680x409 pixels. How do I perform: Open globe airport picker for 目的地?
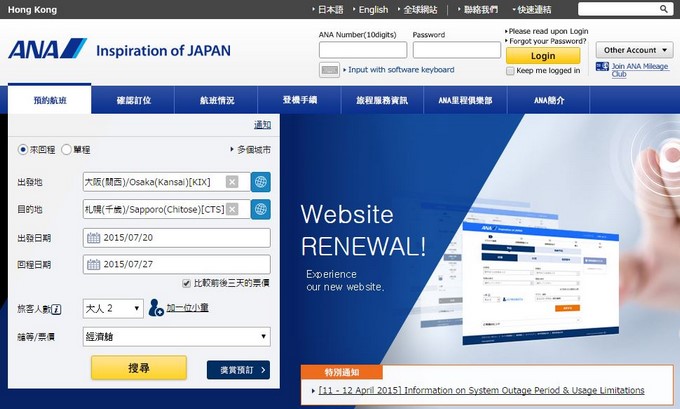coord(261,209)
